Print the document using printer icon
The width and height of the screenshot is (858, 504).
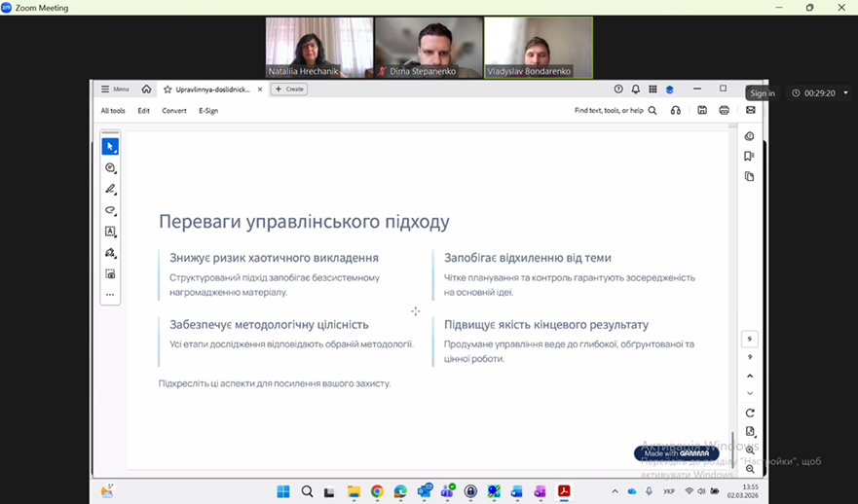(x=724, y=110)
